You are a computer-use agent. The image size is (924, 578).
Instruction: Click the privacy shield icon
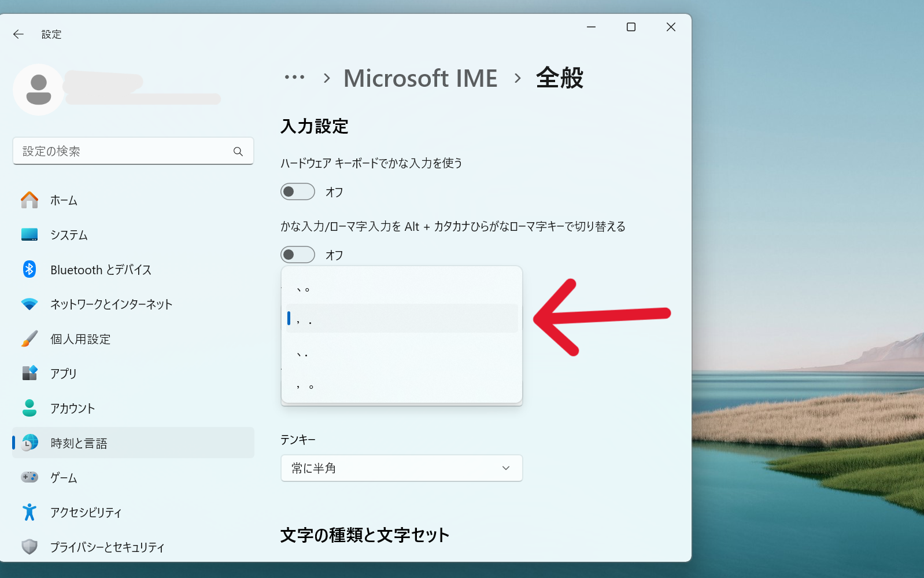point(29,547)
